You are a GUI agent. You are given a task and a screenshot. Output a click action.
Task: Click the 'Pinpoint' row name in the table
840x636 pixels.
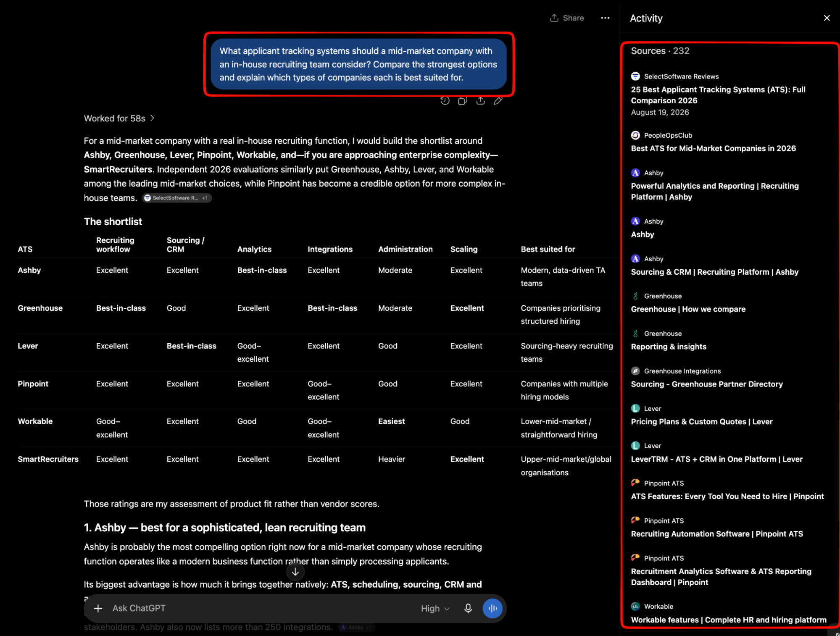(x=33, y=384)
